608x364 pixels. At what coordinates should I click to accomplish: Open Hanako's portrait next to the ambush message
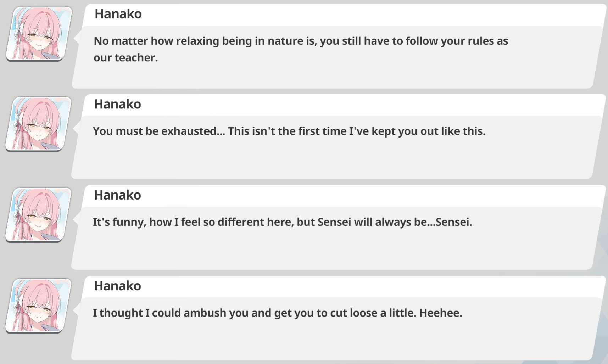38,306
